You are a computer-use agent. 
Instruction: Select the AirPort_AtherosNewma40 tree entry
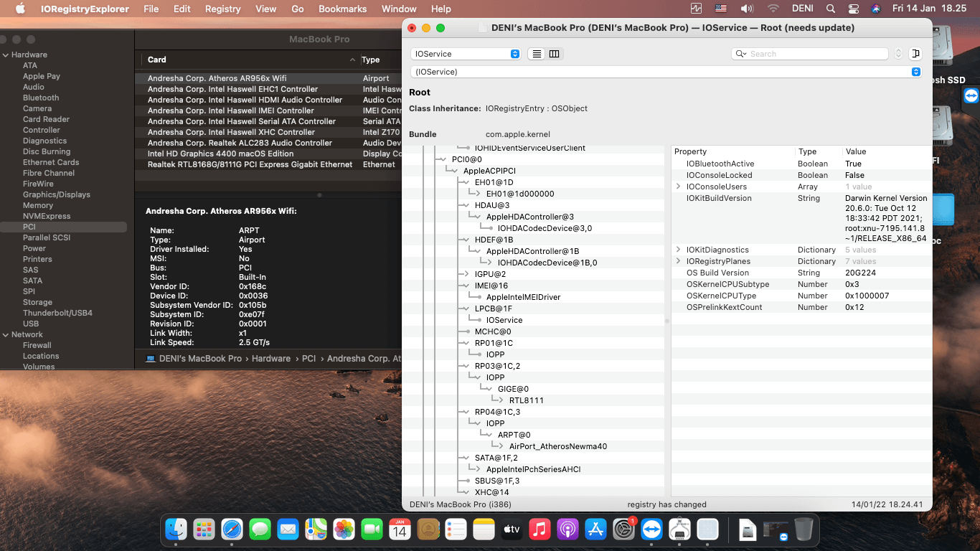[x=558, y=446]
